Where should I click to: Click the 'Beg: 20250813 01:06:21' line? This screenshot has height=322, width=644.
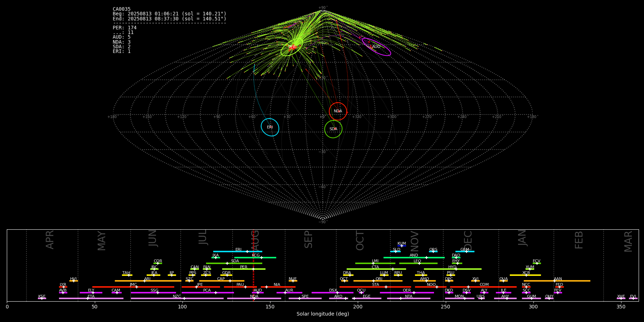[x=170, y=14]
